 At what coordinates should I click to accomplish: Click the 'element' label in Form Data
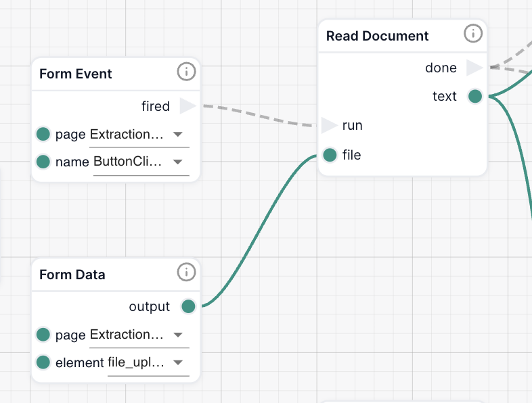(80, 362)
